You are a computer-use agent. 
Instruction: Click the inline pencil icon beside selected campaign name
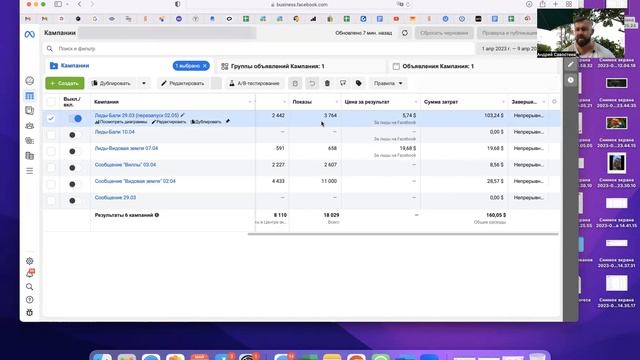point(182,116)
